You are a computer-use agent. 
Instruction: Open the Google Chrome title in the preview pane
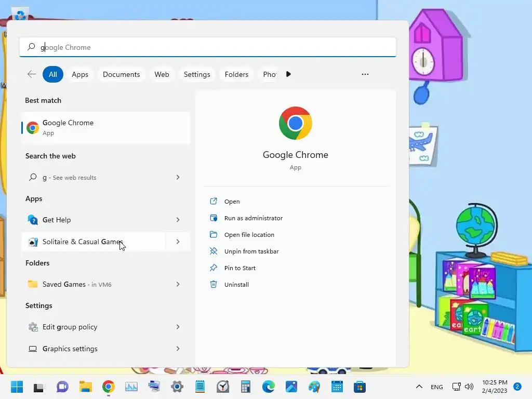tap(296, 155)
